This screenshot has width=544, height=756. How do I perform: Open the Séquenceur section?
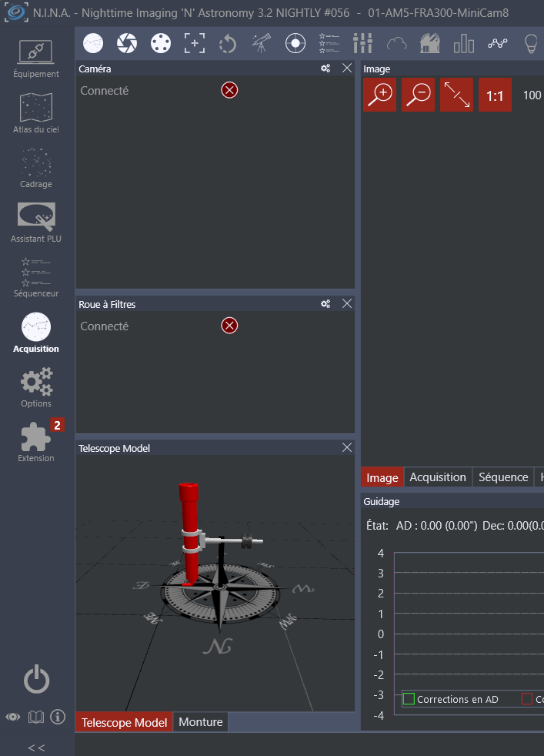pyautogui.click(x=36, y=277)
